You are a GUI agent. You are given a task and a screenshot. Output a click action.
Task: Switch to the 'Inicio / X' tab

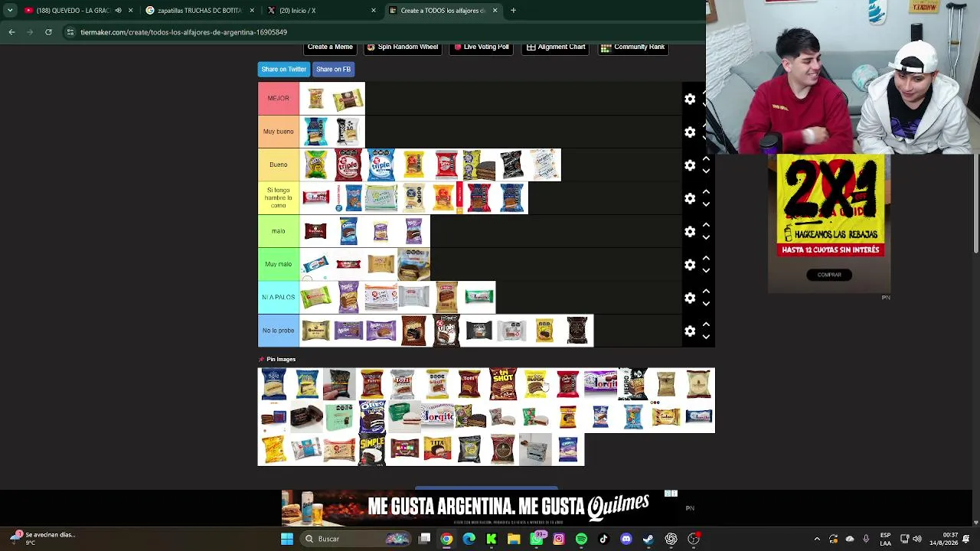coord(322,11)
